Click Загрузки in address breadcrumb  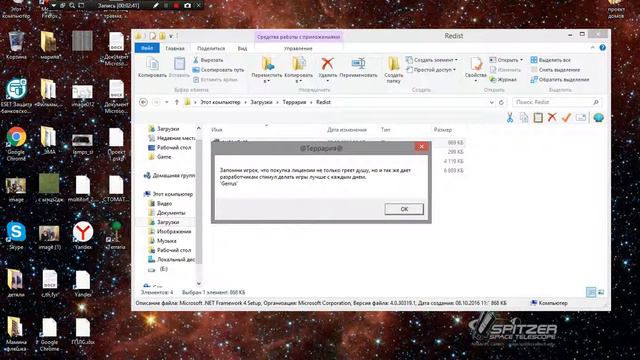click(x=261, y=102)
